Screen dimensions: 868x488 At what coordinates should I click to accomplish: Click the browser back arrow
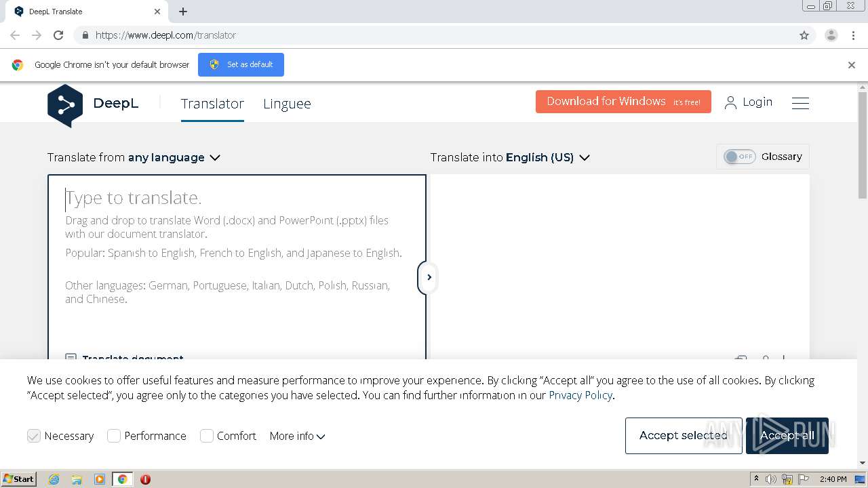click(15, 35)
